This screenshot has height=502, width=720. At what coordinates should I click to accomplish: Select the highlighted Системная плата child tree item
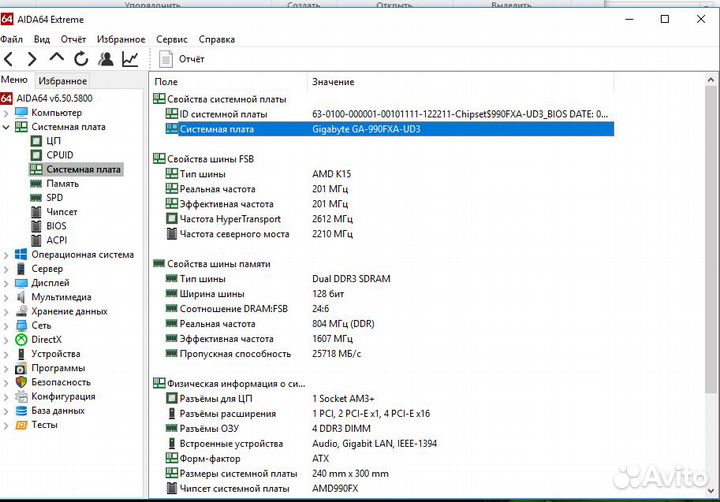[76, 169]
